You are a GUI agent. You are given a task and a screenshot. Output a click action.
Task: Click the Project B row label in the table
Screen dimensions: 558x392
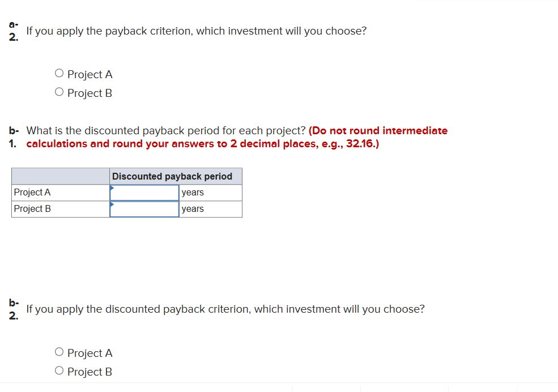tap(32, 208)
